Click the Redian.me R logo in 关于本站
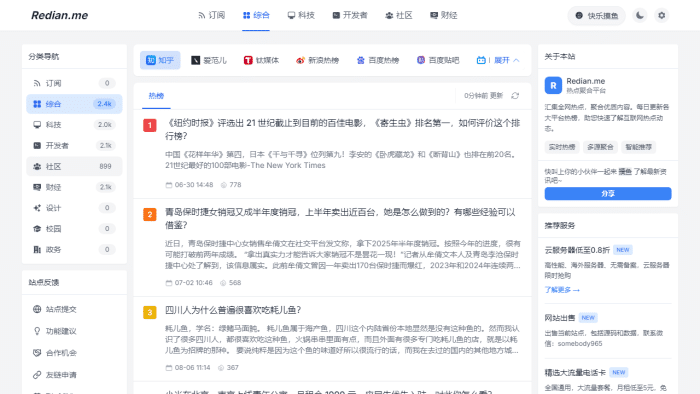Viewport: 700px width, 394px height. (553, 85)
